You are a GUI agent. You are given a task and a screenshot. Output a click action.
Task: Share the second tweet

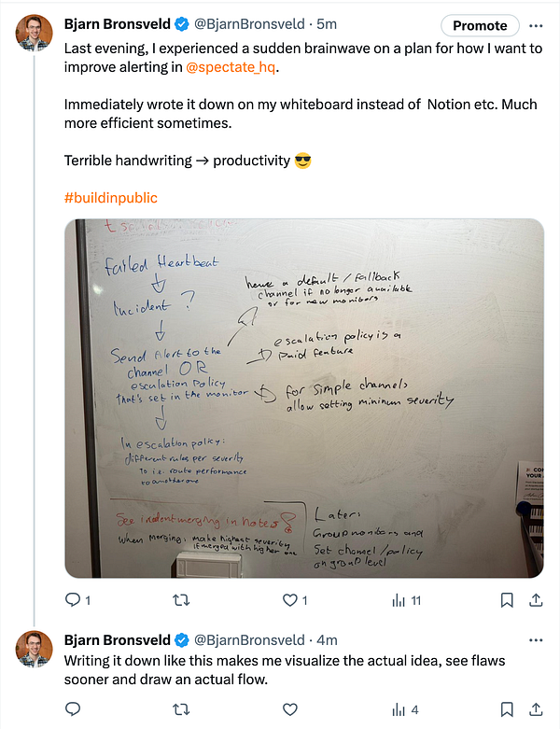[536, 709]
